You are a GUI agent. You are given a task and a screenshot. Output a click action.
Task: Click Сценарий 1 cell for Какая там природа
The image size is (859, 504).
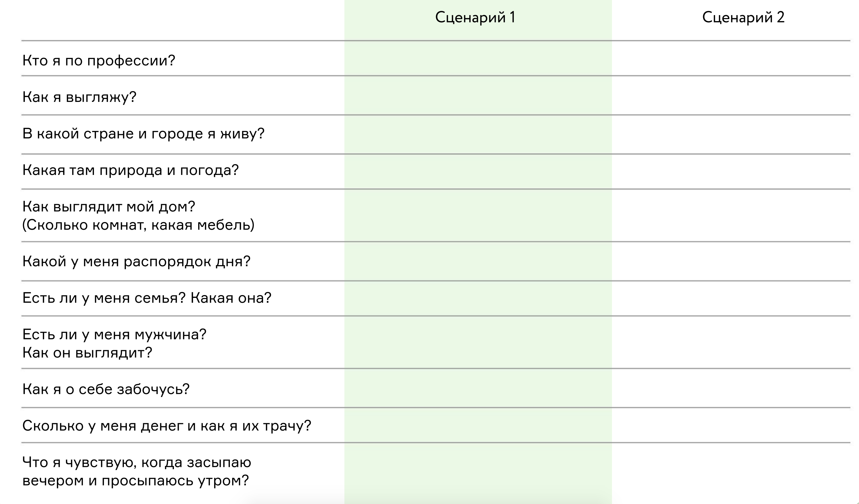478,172
